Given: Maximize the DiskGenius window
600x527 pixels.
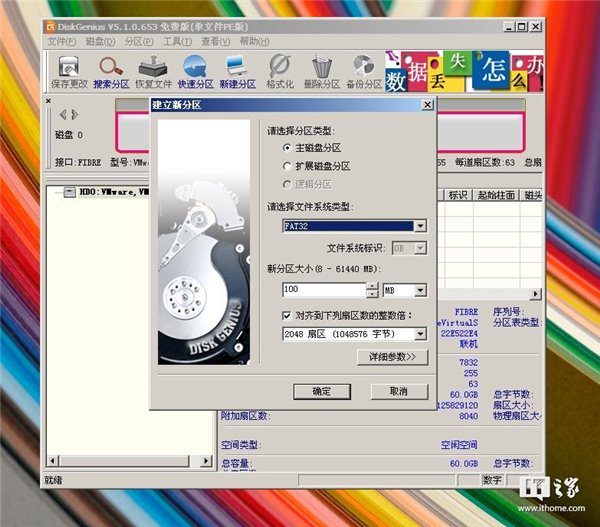Looking at the screenshot, I should tap(521, 27).
